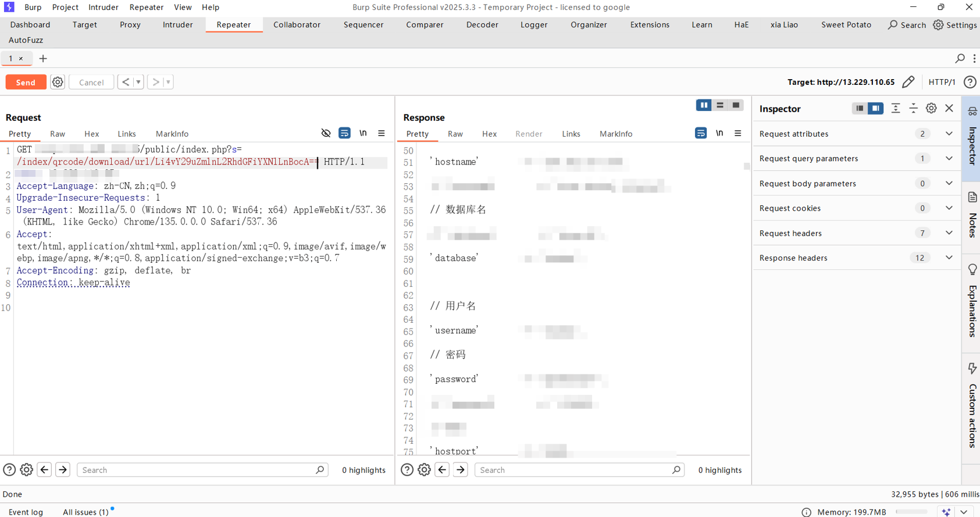Viewport: 980px width, 517px height.
Task: Expand Request cookies section
Action: tap(857, 208)
